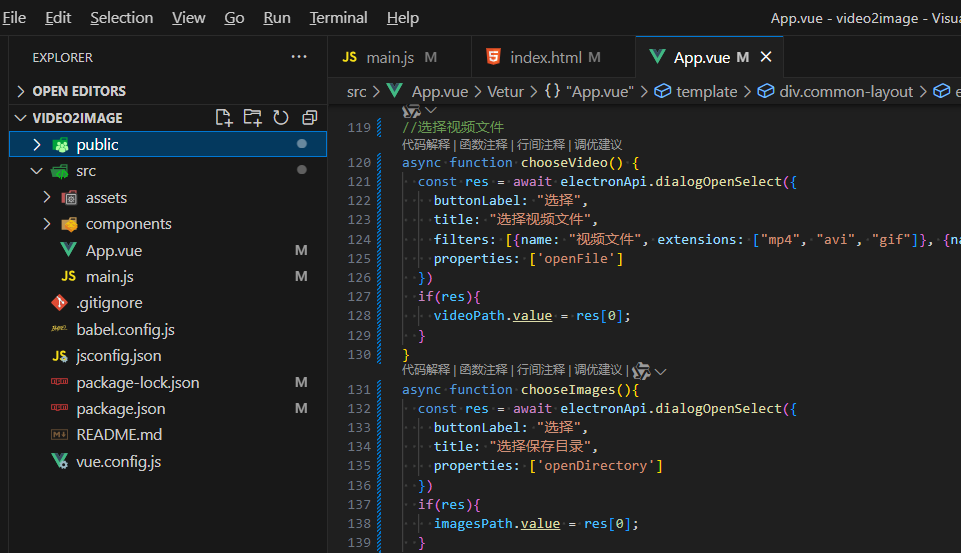Viewport: 961px width, 553px height.
Task: Click 行间注释 code lens above chooseImages
Action: 541,370
